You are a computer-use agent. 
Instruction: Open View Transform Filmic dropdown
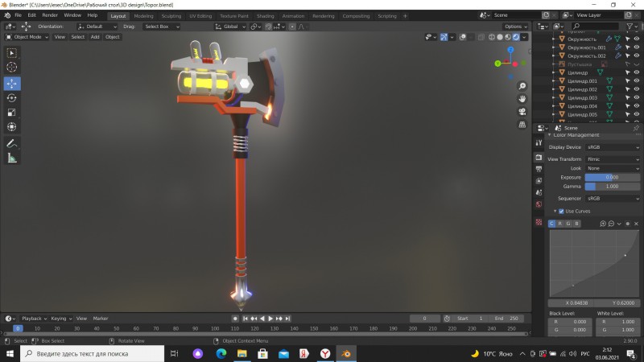point(613,159)
